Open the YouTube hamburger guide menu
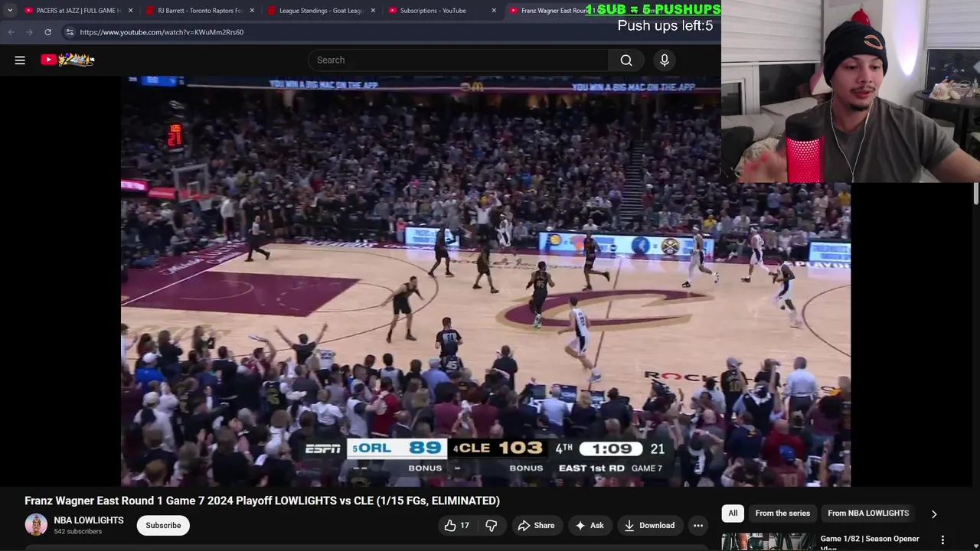 coord(20,60)
